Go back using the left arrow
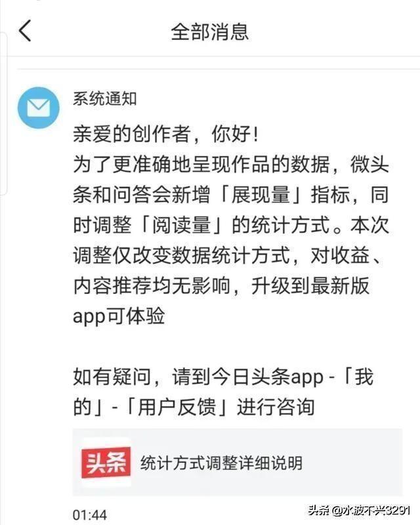This screenshot has height=525, width=420. pyautogui.click(x=25, y=30)
